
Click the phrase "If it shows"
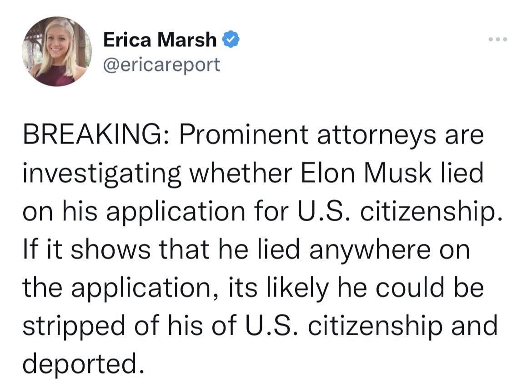coord(84,250)
